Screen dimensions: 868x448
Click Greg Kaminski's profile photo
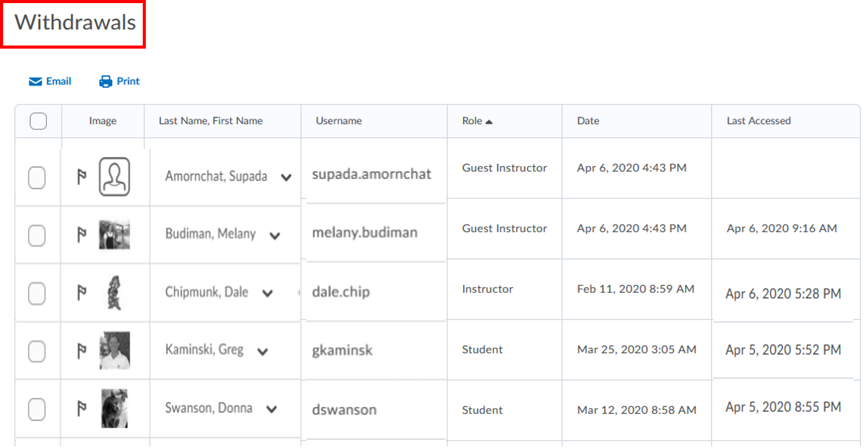(x=114, y=351)
